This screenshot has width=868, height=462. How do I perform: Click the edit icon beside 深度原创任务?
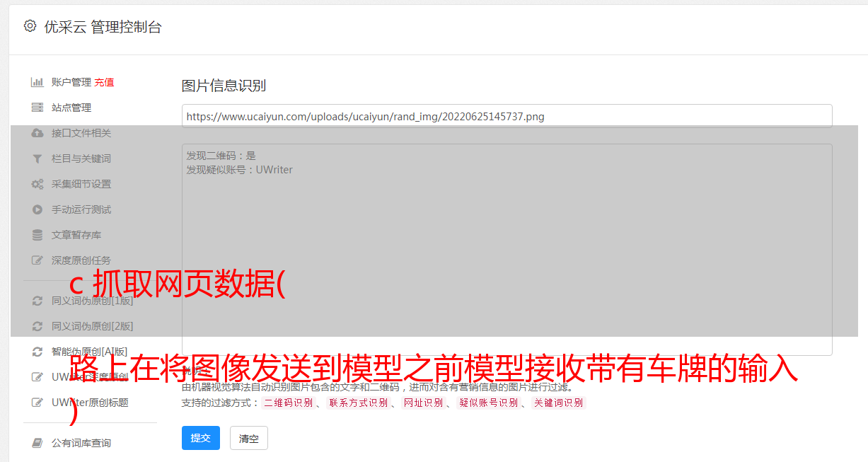click(x=37, y=260)
